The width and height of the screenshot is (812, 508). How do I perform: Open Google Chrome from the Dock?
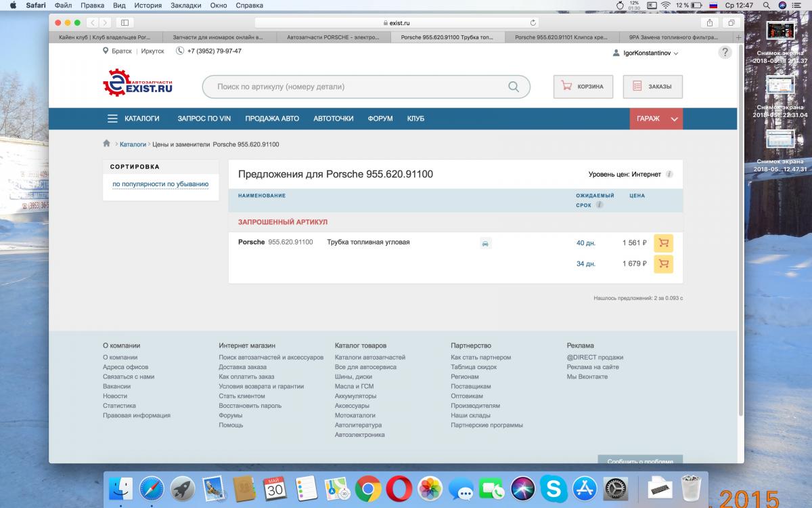(368, 488)
